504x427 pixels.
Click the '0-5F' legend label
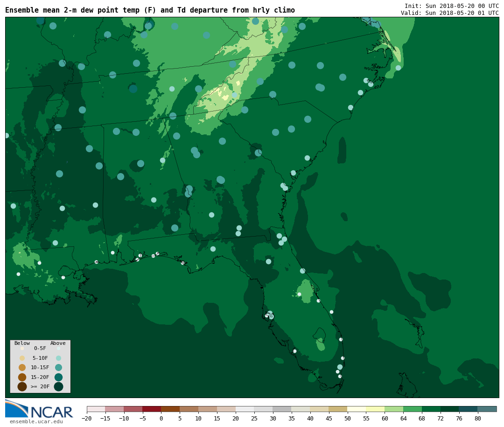click(x=40, y=348)
